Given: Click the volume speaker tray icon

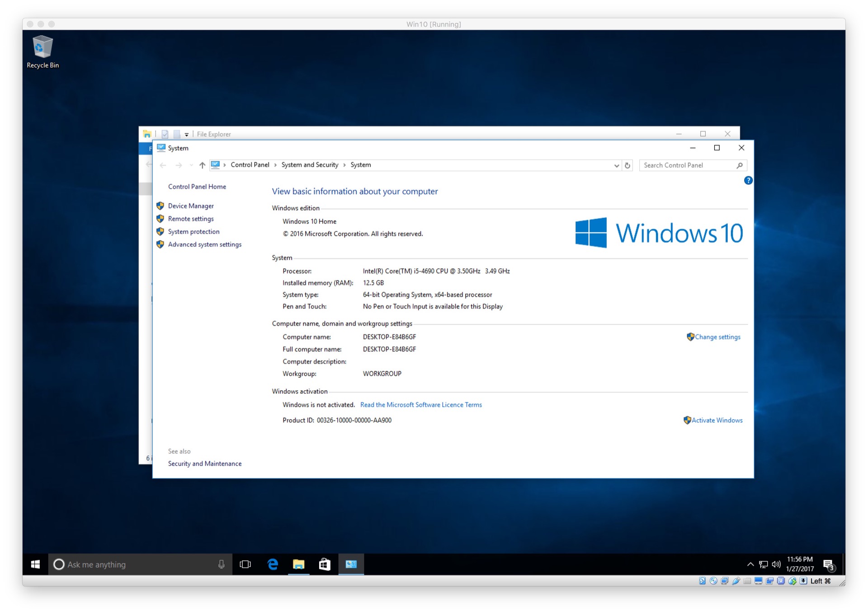Looking at the screenshot, I should tap(776, 564).
